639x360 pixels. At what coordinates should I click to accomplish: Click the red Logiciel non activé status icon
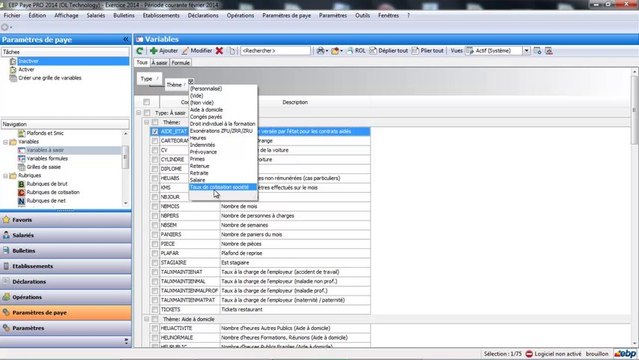click(529, 354)
